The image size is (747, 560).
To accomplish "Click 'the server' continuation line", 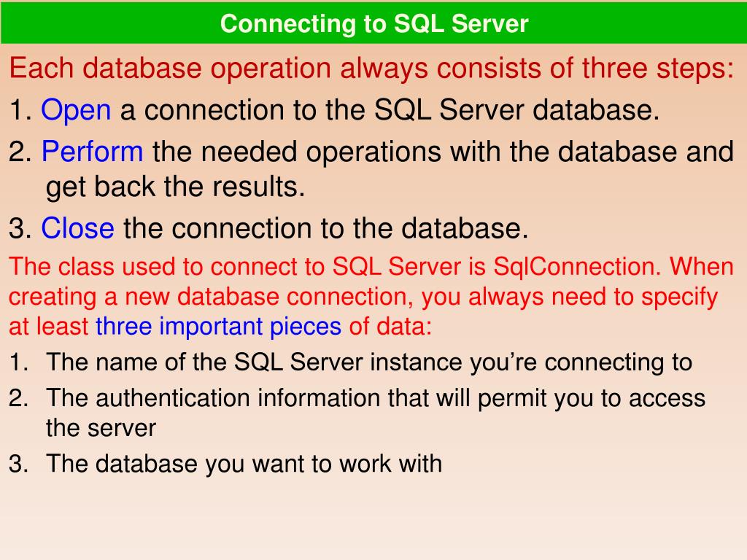I will coord(101,428).
